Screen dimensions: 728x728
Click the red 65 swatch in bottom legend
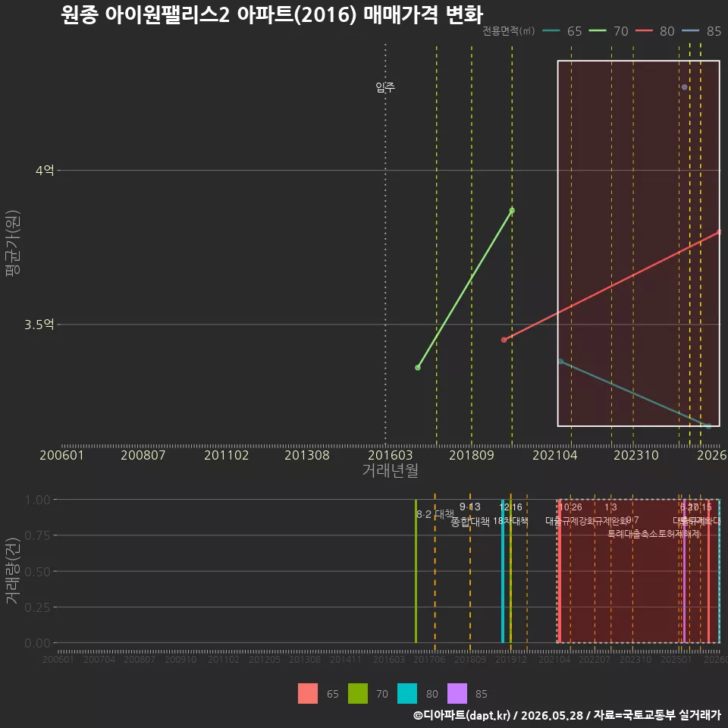(308, 694)
